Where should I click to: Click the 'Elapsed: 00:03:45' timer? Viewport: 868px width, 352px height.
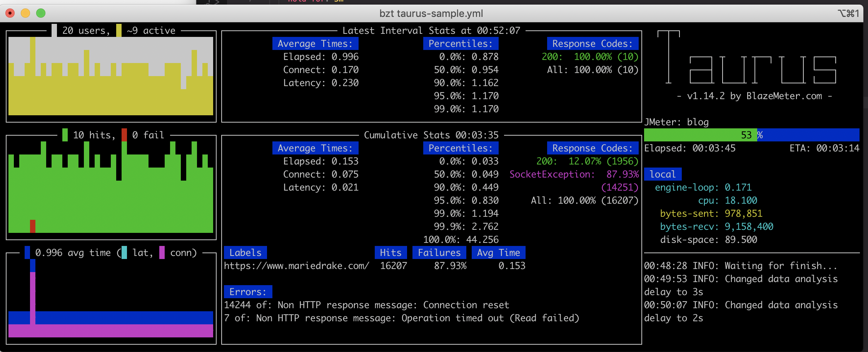[690, 148]
